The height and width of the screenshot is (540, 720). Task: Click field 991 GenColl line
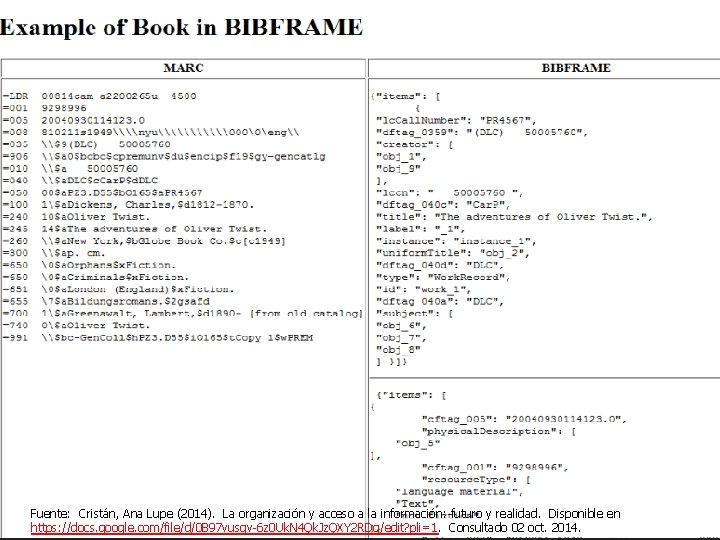[158, 338]
